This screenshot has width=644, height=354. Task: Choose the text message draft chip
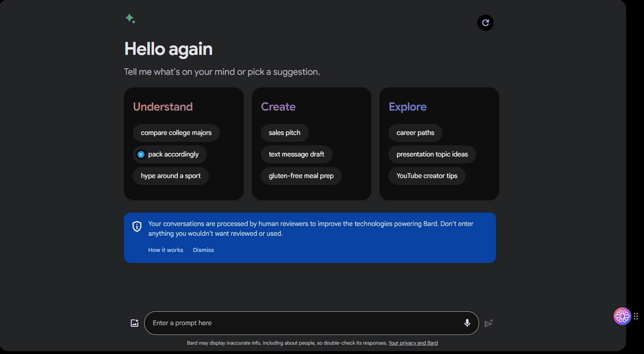tap(297, 154)
